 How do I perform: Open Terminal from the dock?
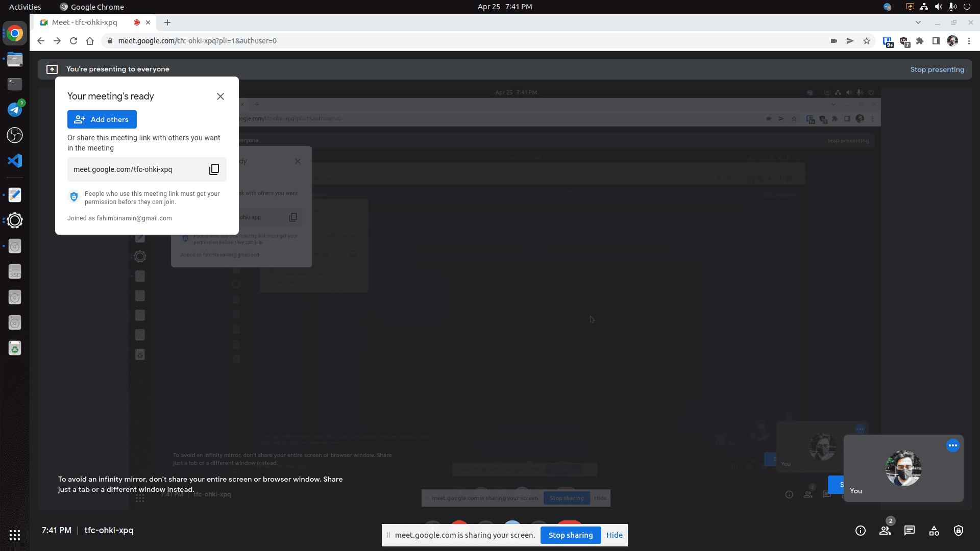[x=15, y=84]
